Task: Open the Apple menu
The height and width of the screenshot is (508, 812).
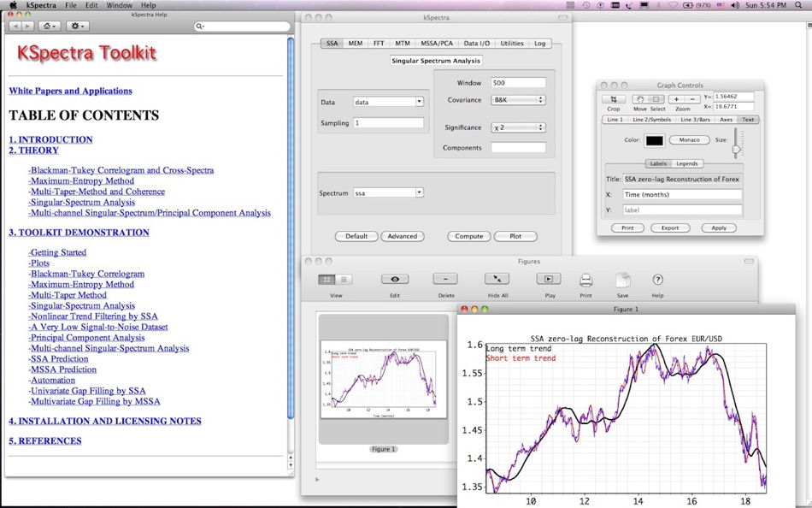Action: click(x=13, y=5)
